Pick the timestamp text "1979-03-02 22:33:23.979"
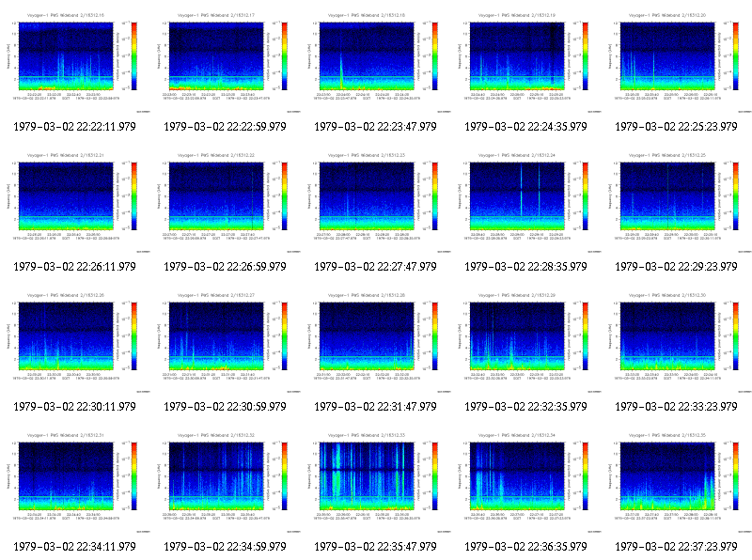The width and height of the screenshot is (752, 560). (x=676, y=407)
